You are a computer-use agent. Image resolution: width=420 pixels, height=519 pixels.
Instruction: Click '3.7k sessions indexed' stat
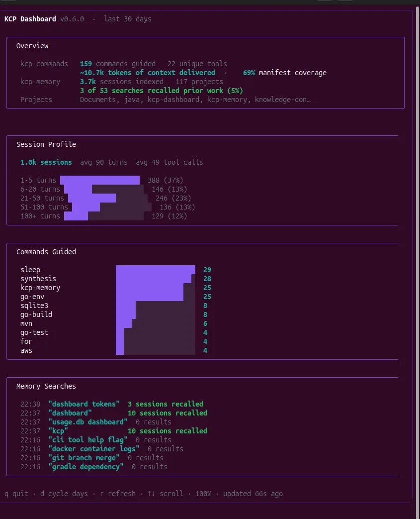pyautogui.click(x=122, y=82)
